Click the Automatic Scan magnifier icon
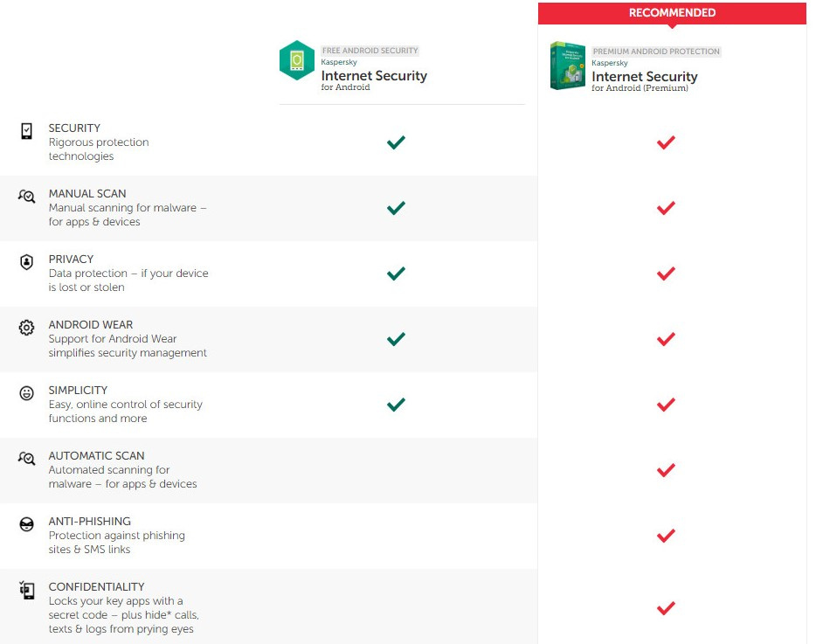Screen dimensions: 816x644 point(27,459)
